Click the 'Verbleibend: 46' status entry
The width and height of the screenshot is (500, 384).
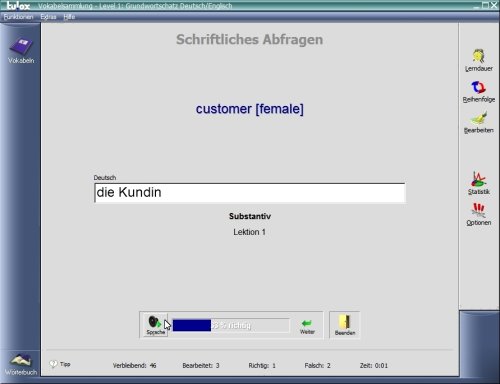point(134,365)
